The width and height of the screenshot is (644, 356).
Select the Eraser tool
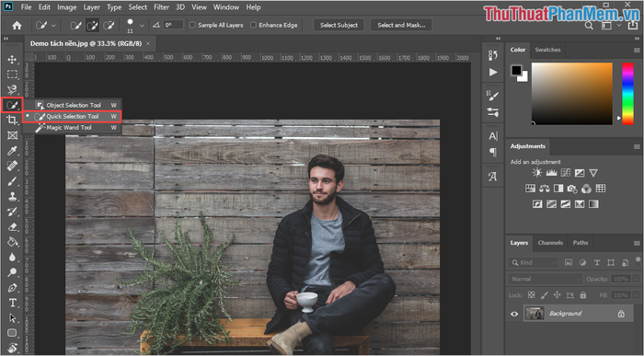12,226
